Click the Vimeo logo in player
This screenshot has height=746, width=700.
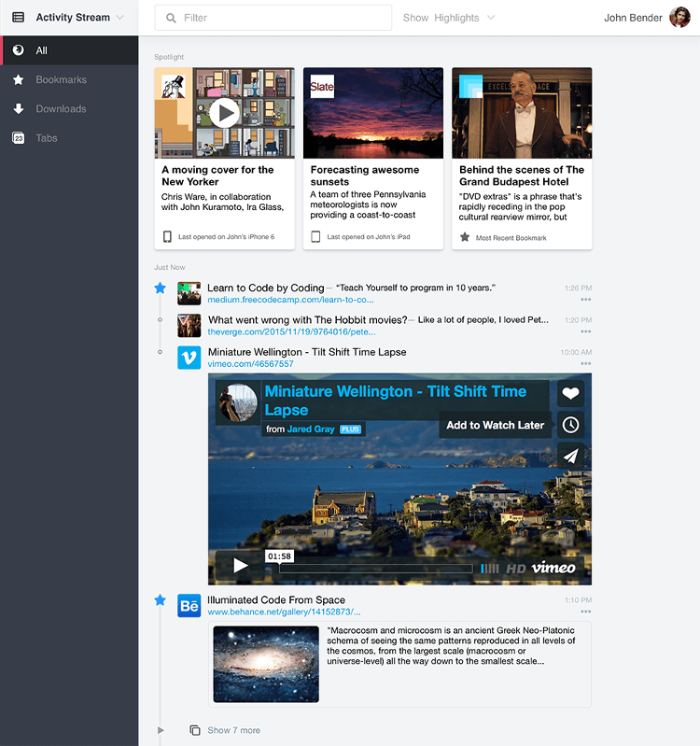pos(553,568)
